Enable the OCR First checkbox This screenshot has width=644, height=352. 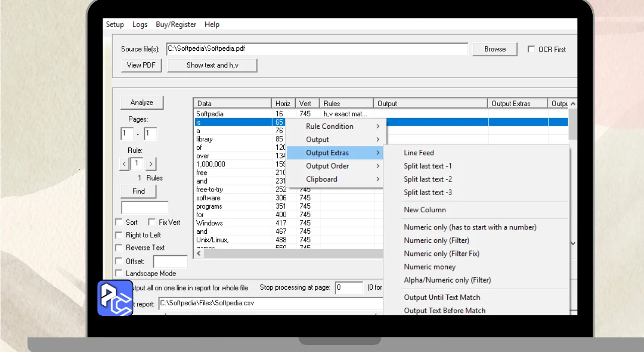(531, 49)
